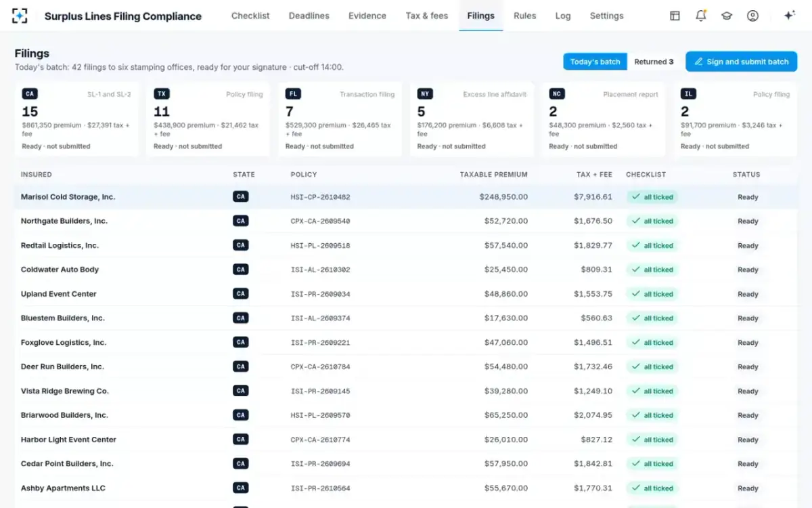Open the notifications bell
Screen dimensions: 812x508
click(701, 16)
